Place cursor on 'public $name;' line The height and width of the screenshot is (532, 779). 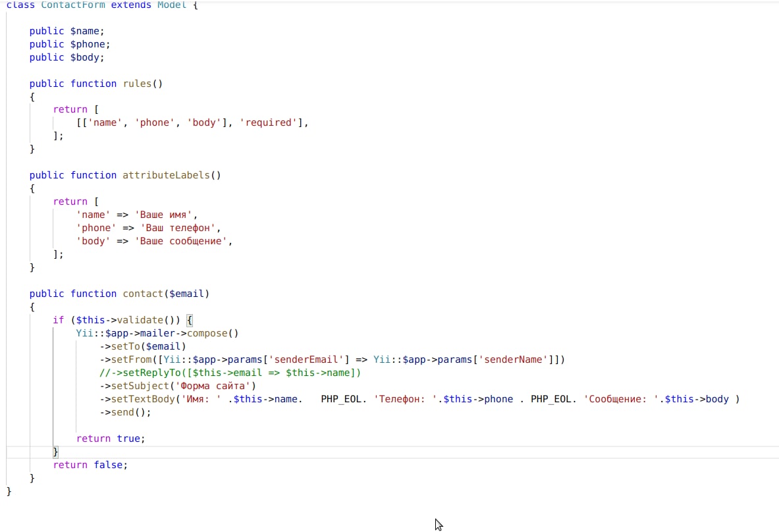tap(67, 31)
